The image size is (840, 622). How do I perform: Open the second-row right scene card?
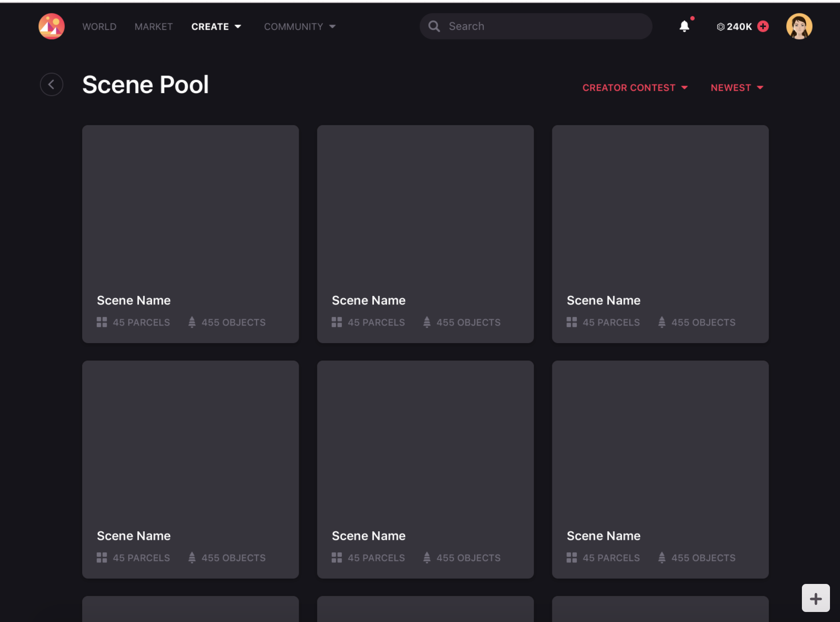tap(660, 469)
